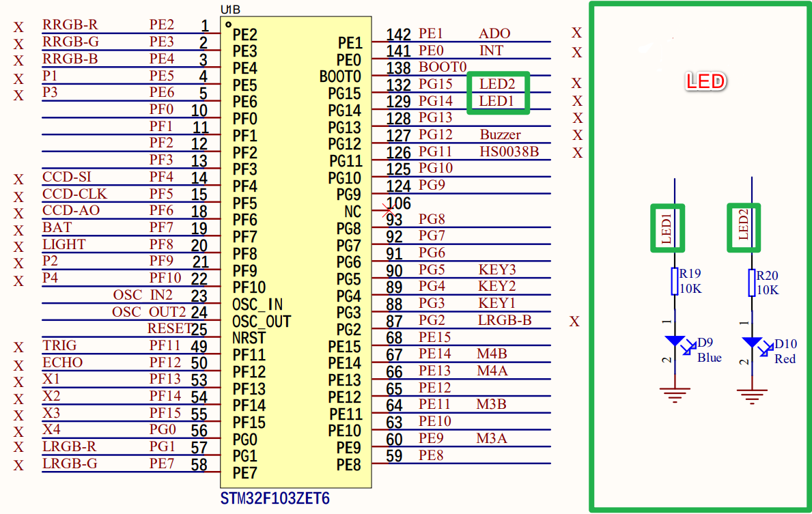The width and height of the screenshot is (812, 514).
Task: Click the vertical LED1 label above R19
Action: pyautogui.click(x=667, y=228)
